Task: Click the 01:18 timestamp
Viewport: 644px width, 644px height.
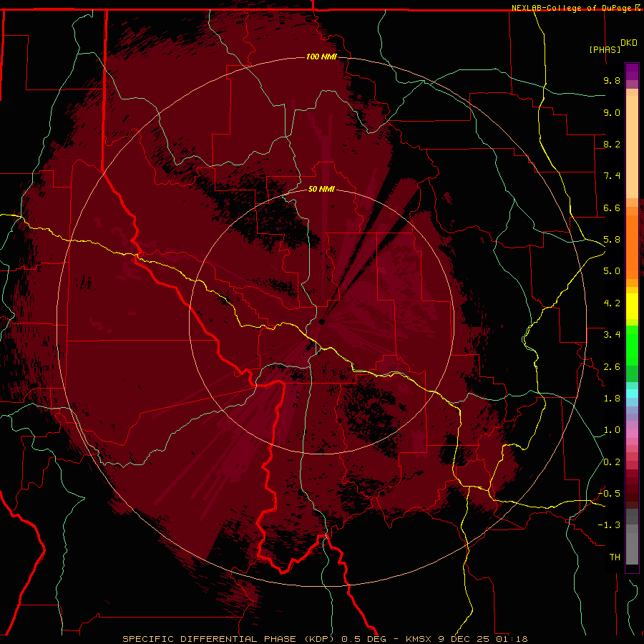Action: coord(512,639)
